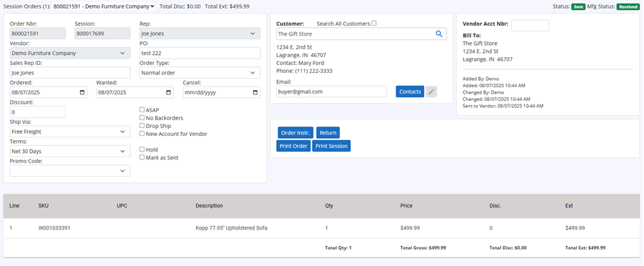Click the Session number field
Image resolution: width=644 pixels, height=266 pixels.
tap(102, 34)
